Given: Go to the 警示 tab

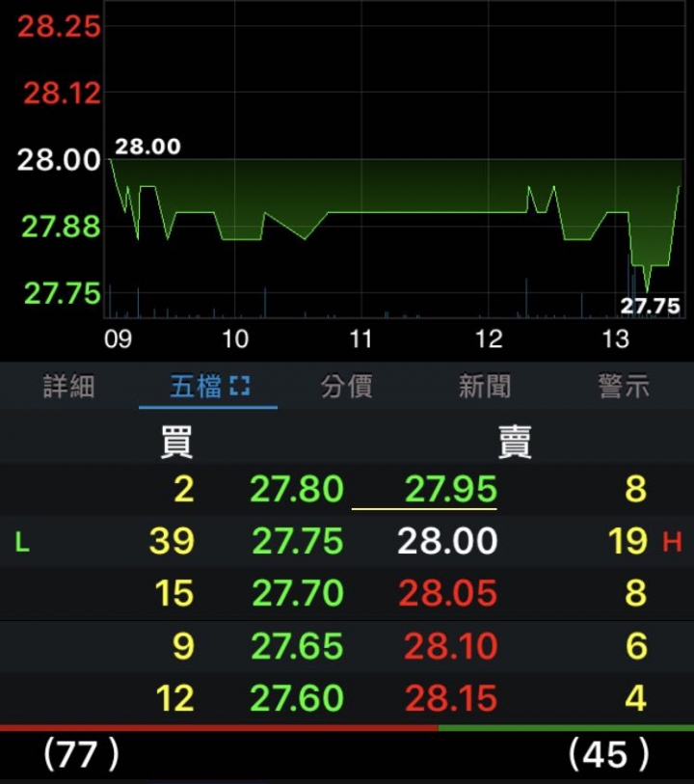Looking at the screenshot, I should click(624, 387).
